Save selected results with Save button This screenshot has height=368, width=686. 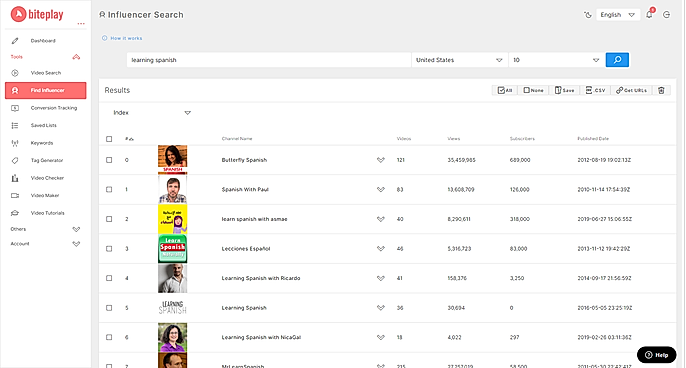pos(564,90)
